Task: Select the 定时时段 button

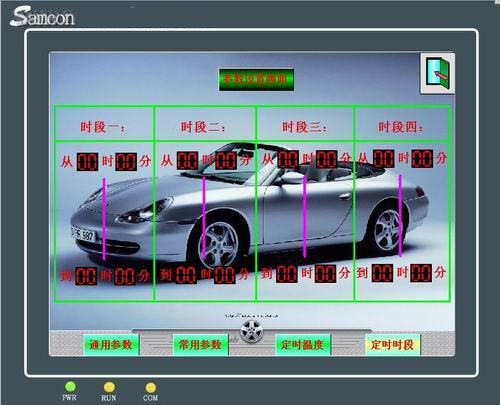Action: pyautogui.click(x=392, y=345)
